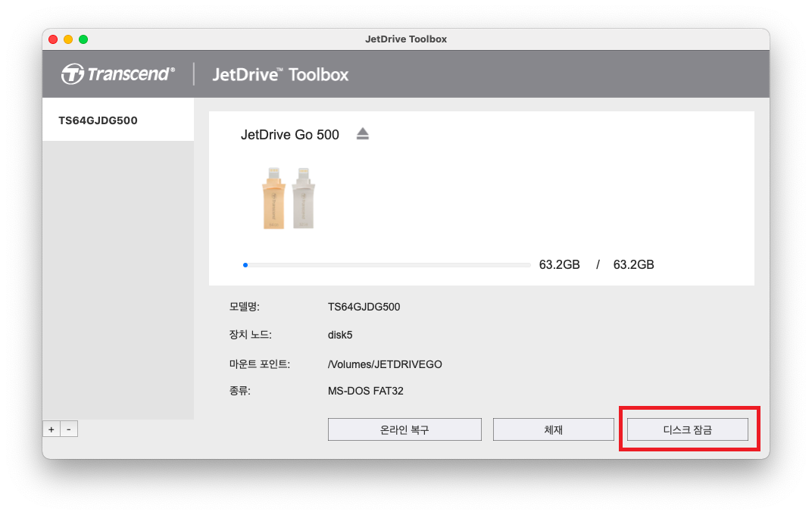Viewport: 812px width, 515px height.
Task: Click the JetDrive Toolbox header title
Action: (280, 74)
